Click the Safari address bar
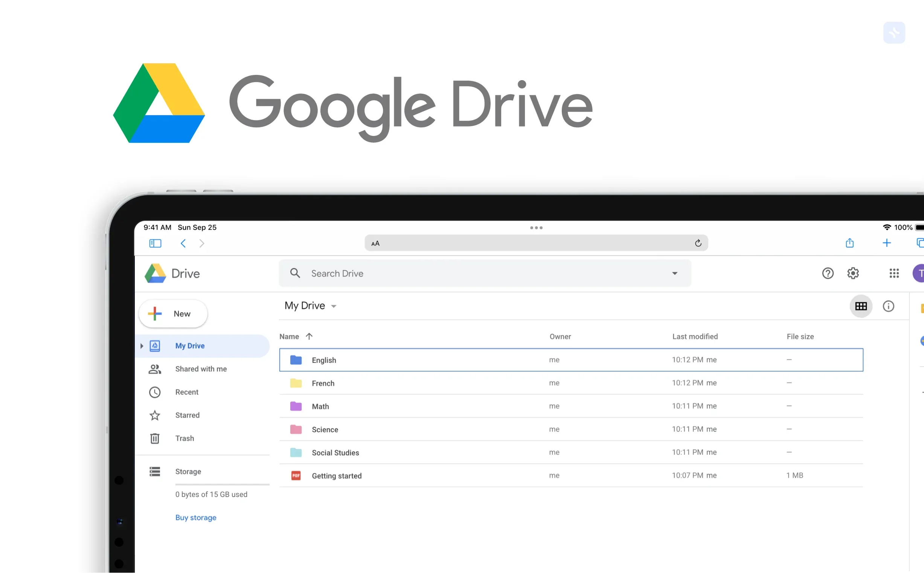Image resolution: width=924 pixels, height=573 pixels. pyautogui.click(x=536, y=243)
